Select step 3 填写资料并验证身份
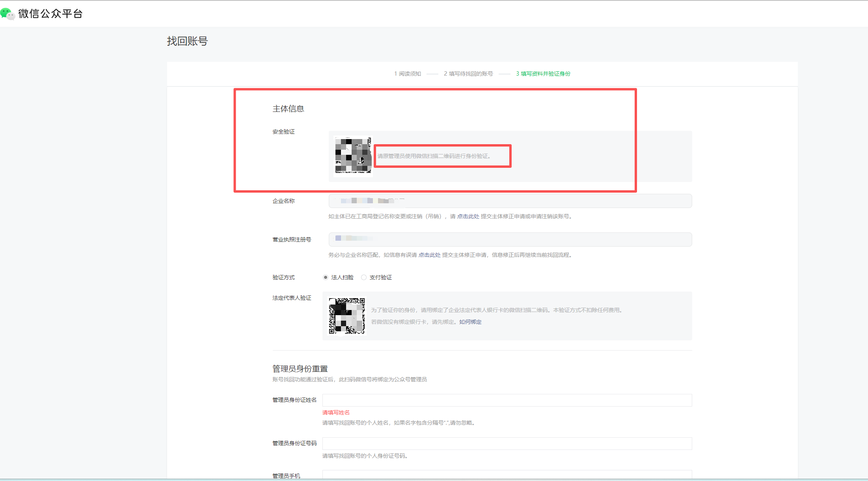 [543, 74]
